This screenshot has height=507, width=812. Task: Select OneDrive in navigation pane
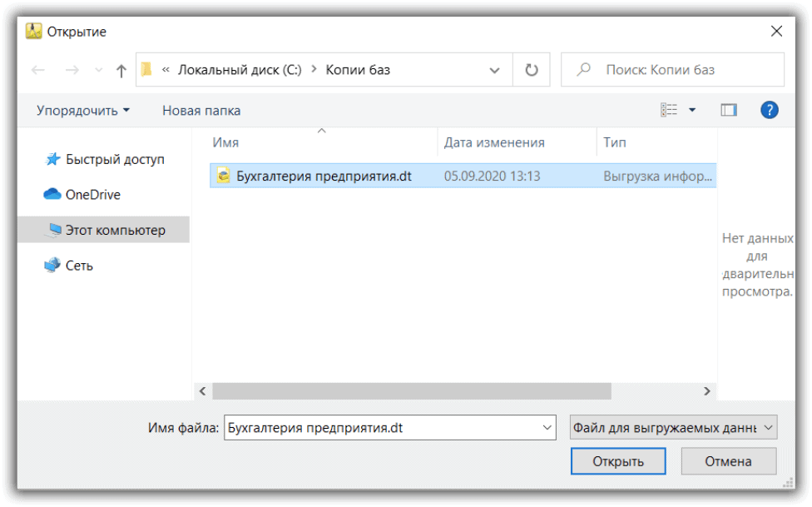coord(92,195)
